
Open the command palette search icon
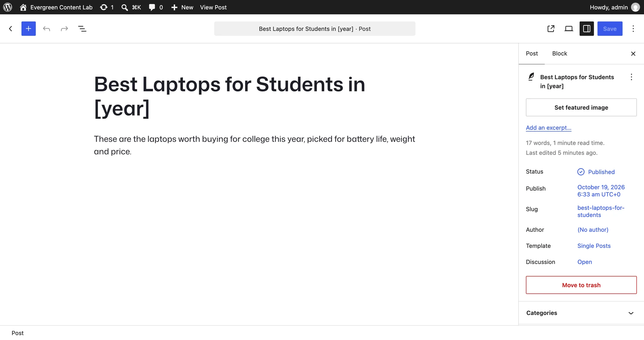pyautogui.click(x=124, y=7)
